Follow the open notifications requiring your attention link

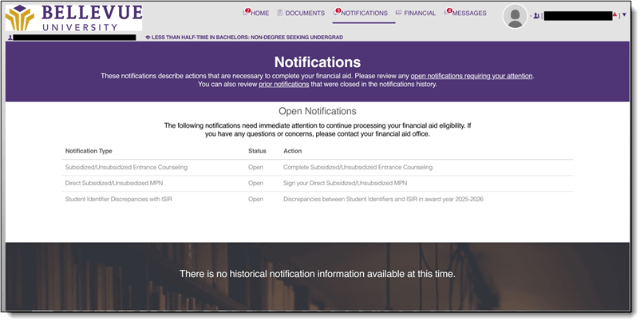472,76
